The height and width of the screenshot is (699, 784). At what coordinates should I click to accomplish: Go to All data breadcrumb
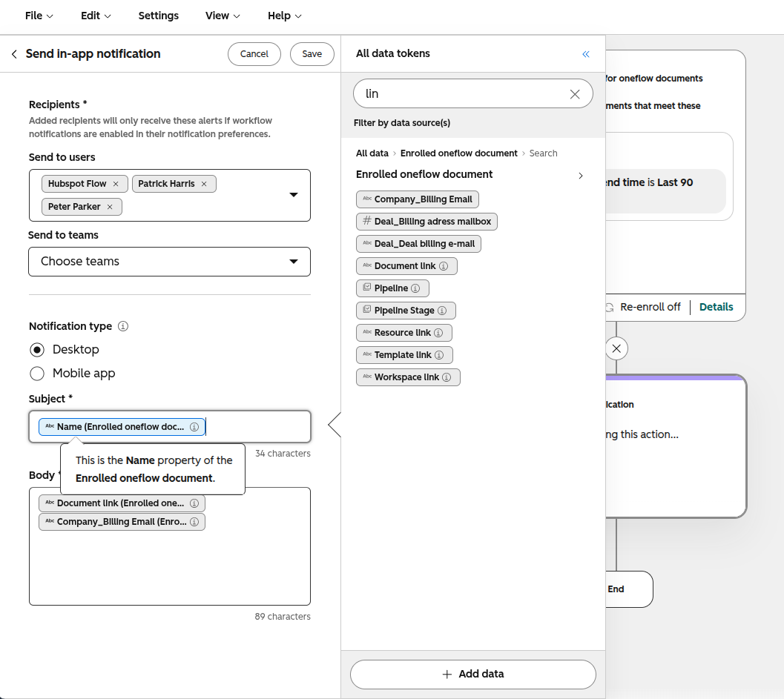[372, 153]
